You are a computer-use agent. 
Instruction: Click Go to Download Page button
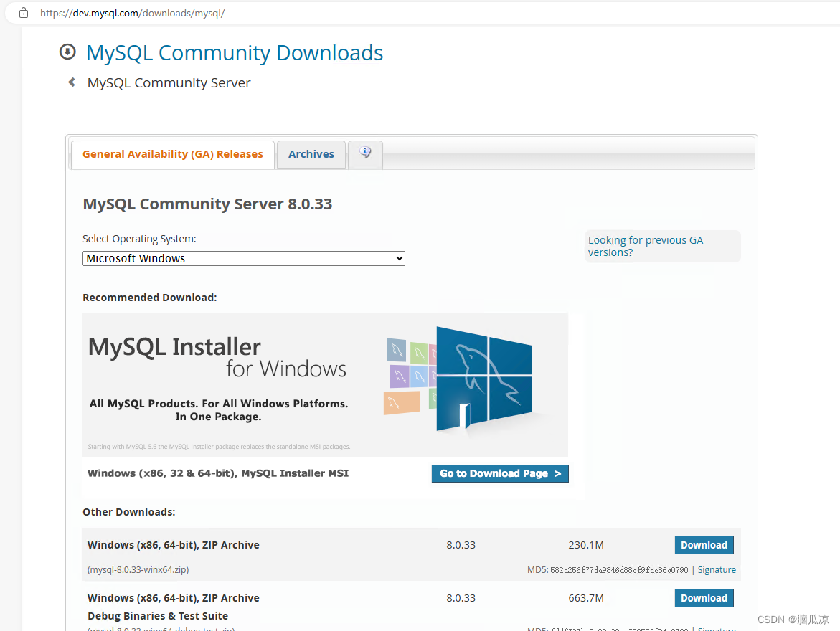[500, 473]
